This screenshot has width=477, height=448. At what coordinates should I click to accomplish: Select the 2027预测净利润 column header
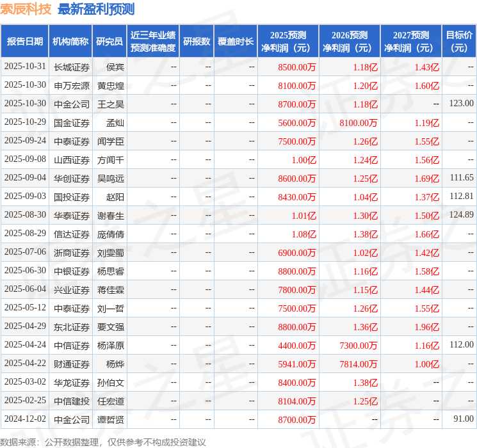411,42
